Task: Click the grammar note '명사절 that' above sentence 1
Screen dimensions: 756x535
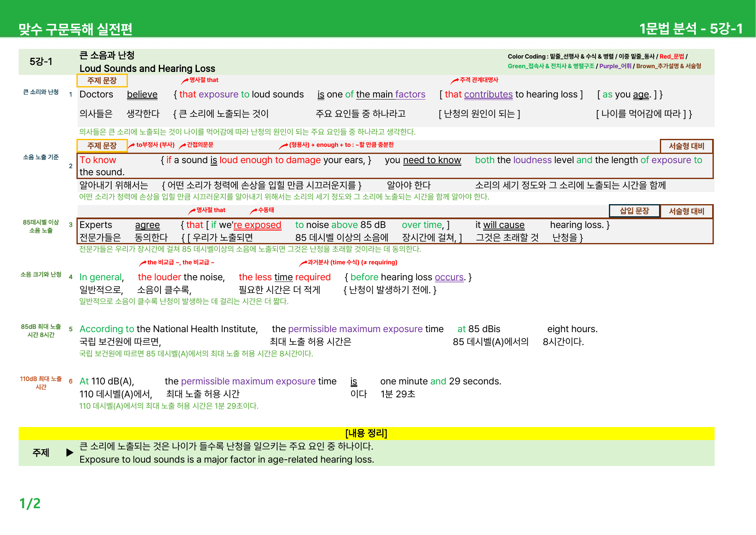Action: 204,80
